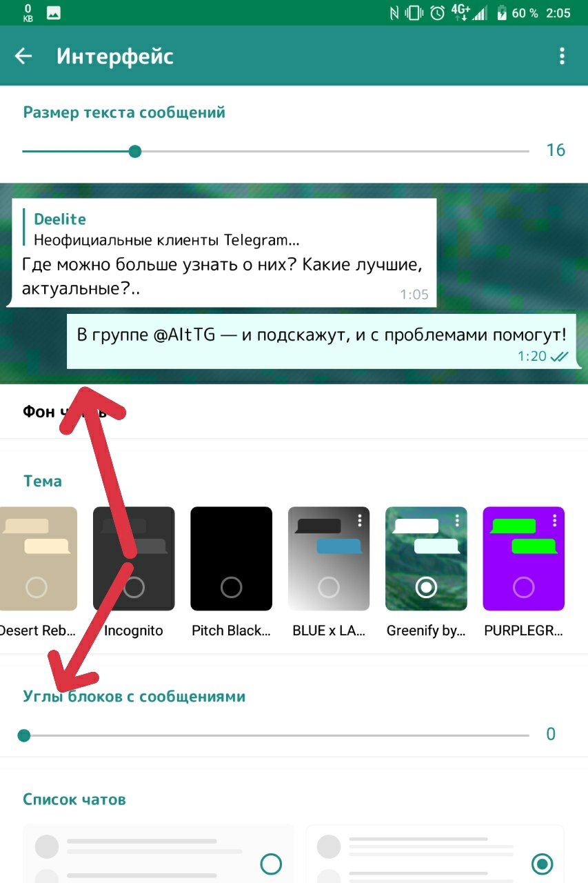
Task: Tap the alarm clock status bar icon
Action: (x=437, y=12)
